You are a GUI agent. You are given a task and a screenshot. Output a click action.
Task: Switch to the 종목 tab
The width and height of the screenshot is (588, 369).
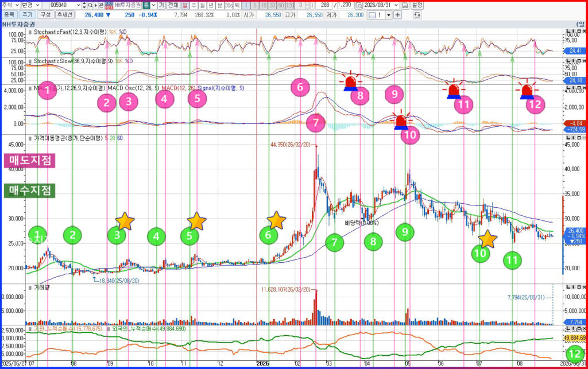pos(9,14)
